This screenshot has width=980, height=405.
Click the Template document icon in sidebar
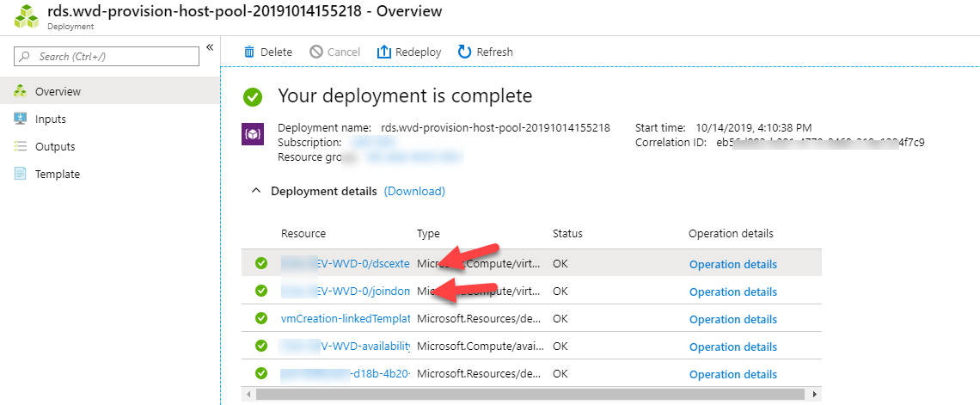[20, 174]
